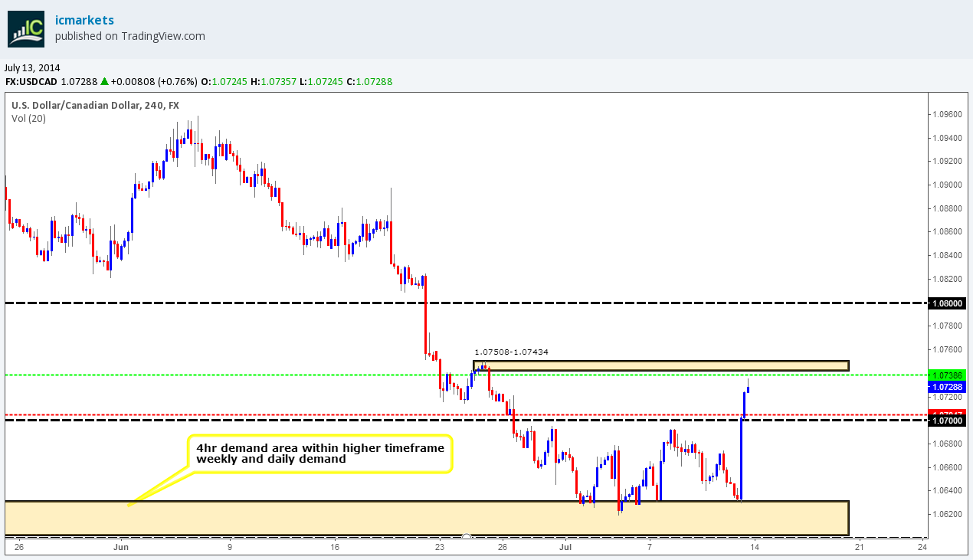Click the IC Markets logo avatar
Screen dimensions: 973x560
28,28
